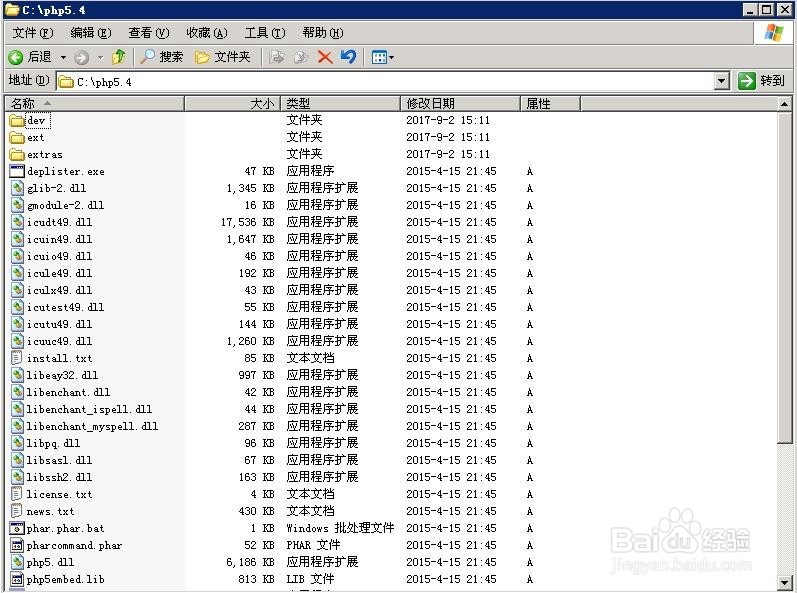This screenshot has width=797, height=593.
Task: Select the extras folder icon
Action: (x=17, y=154)
